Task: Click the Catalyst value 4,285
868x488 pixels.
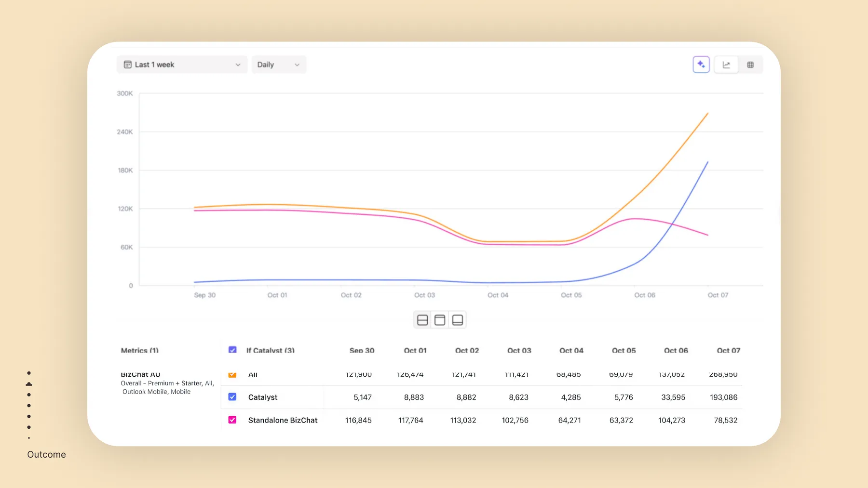Action: [571, 397]
